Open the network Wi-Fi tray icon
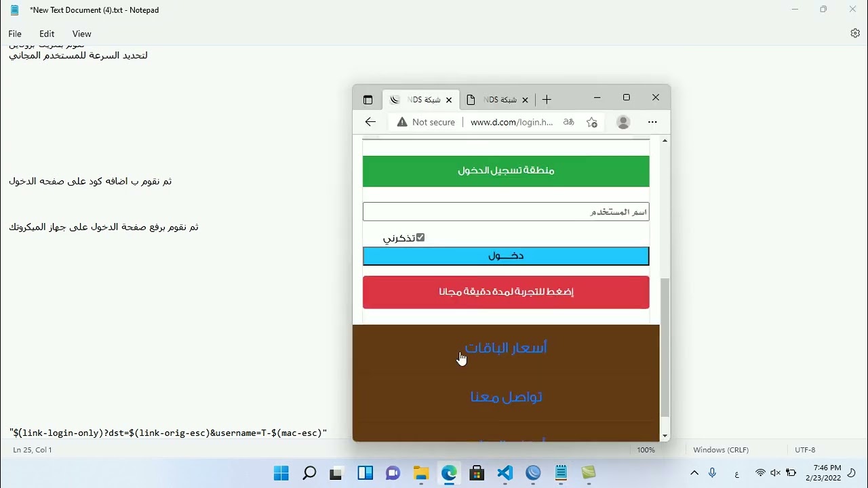 (760, 473)
